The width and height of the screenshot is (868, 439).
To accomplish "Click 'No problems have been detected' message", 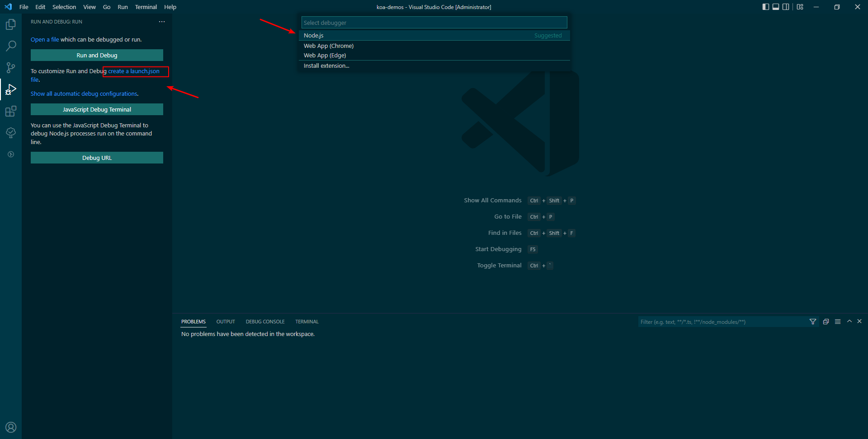I will [x=248, y=334].
